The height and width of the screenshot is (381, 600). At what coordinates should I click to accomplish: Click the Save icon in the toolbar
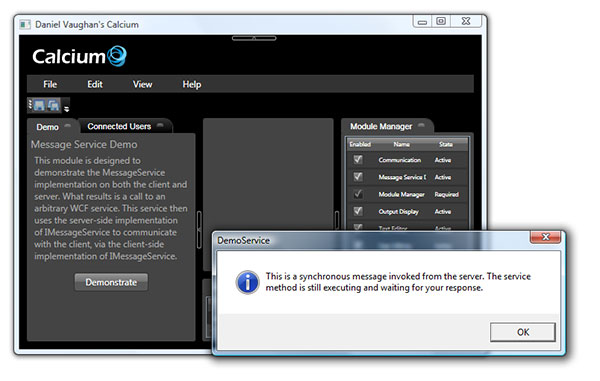point(39,105)
